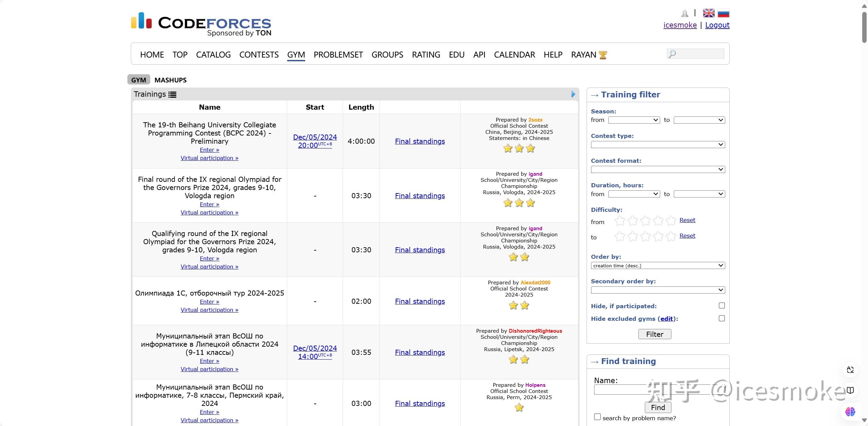Image resolution: width=868 pixels, height=426 pixels.
Task: Switch to the MASHUPS tab
Action: [170, 80]
